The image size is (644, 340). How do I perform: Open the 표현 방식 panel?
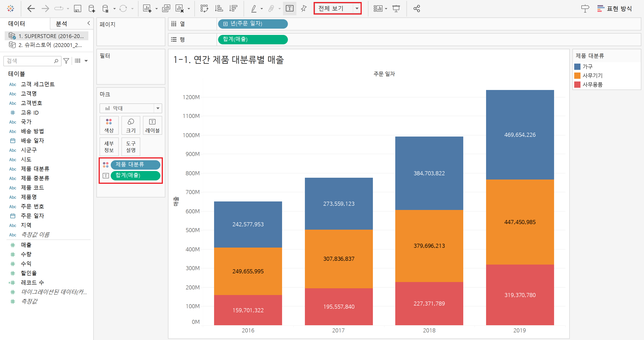pyautogui.click(x=614, y=9)
